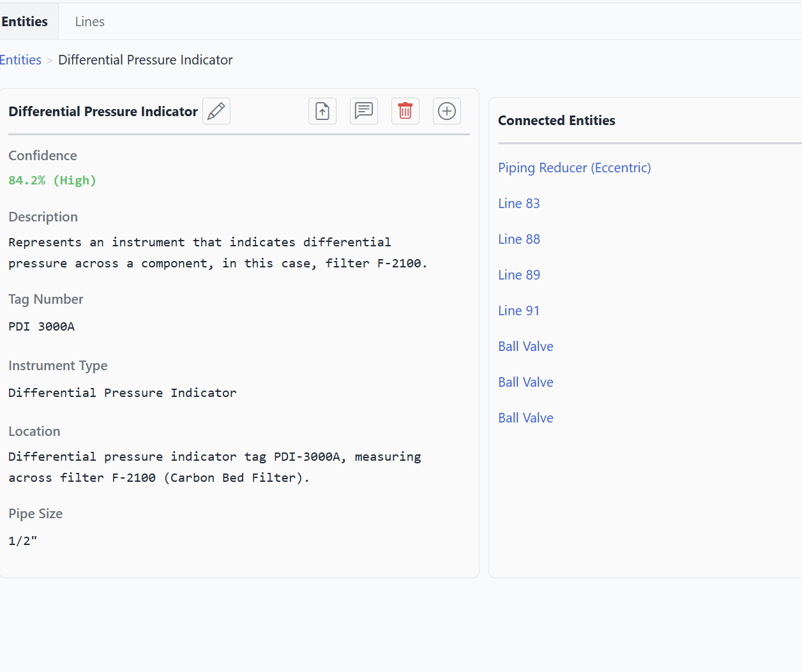Click the PDI 3000A tag number value
802x672 pixels.
pos(42,327)
